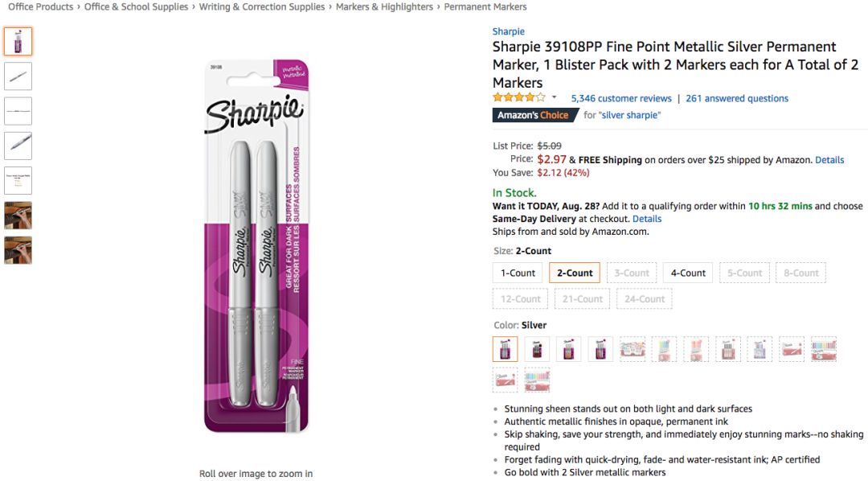
Task: Select the first product package thumbnail
Action: [x=18, y=41]
